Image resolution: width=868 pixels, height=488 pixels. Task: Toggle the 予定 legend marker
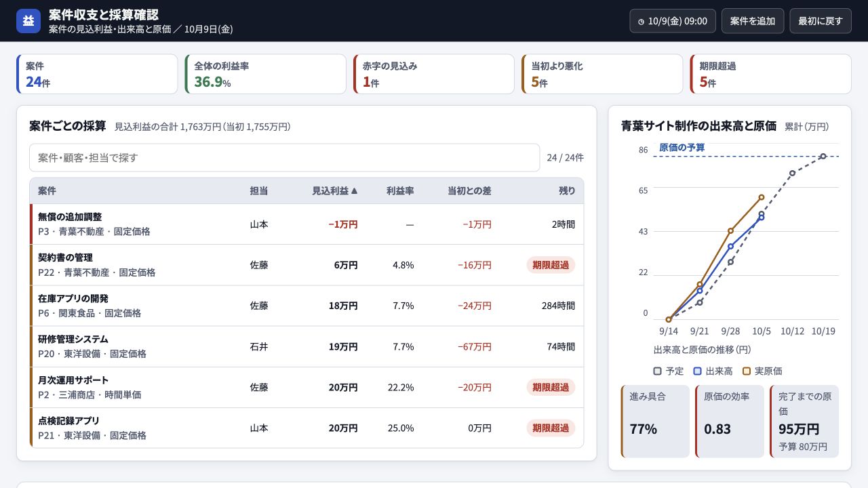coord(657,371)
